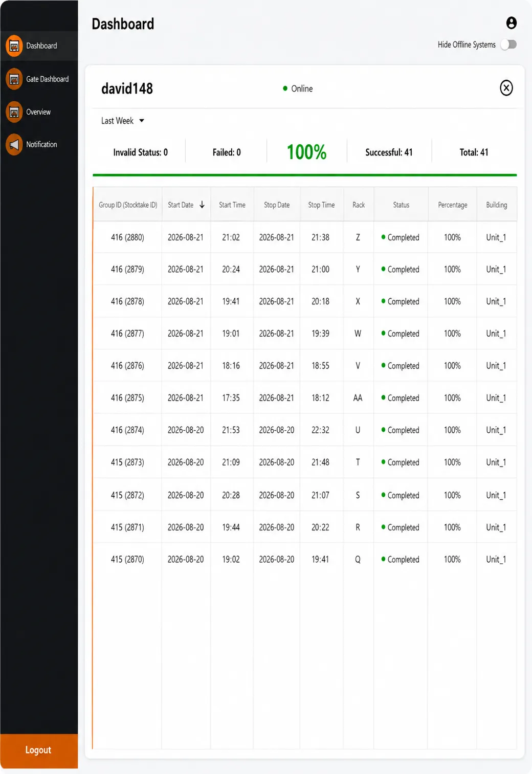Toggle Hide Offline Systems switch

coord(508,45)
